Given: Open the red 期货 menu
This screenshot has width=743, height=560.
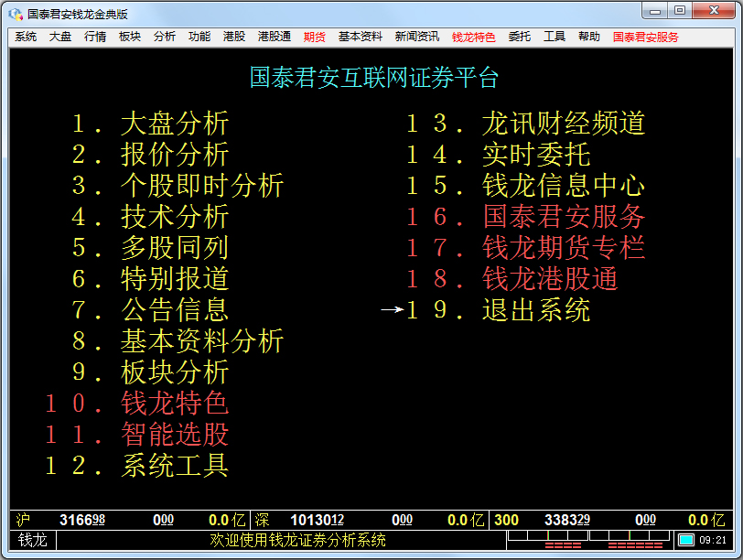Looking at the screenshot, I should pos(315,37).
